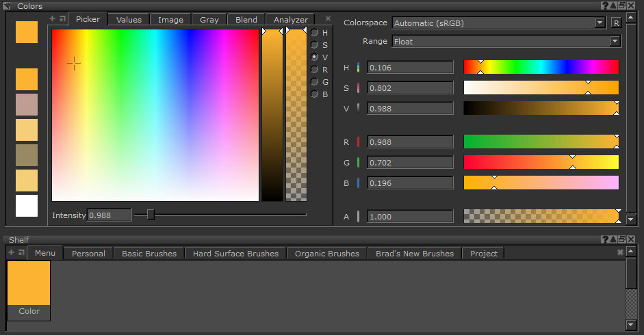Pick the white swatch in the color history
The width and height of the screenshot is (644, 335).
click(27, 206)
